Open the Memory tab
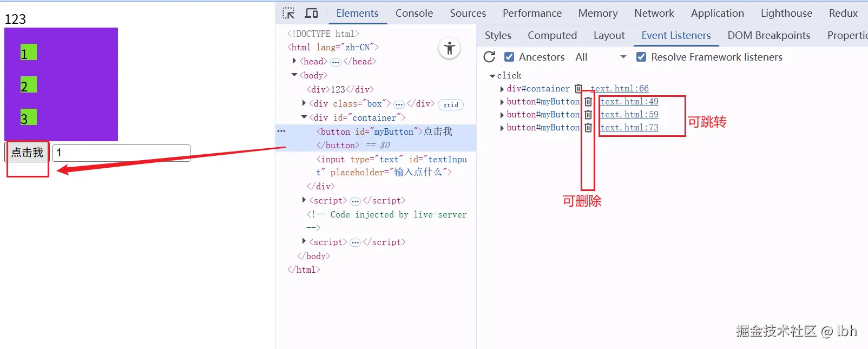This screenshot has width=868, height=349. [597, 13]
